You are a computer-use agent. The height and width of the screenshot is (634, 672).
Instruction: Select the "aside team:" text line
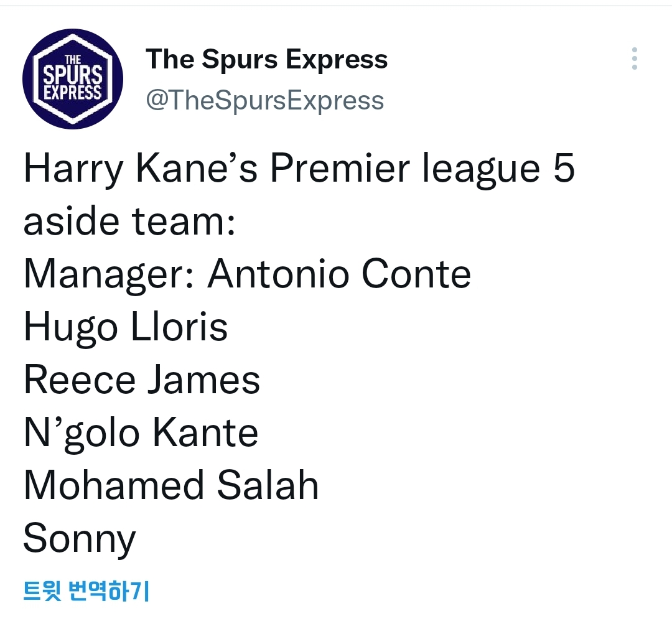coord(129,221)
